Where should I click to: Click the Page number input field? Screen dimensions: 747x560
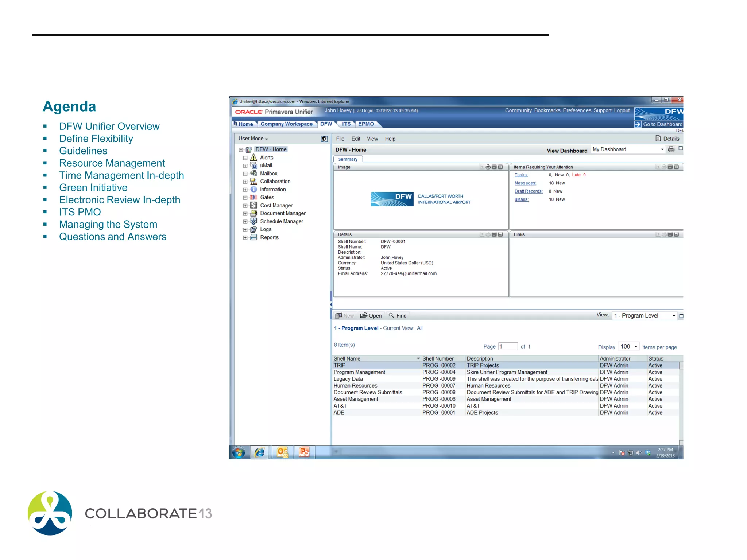click(x=508, y=346)
